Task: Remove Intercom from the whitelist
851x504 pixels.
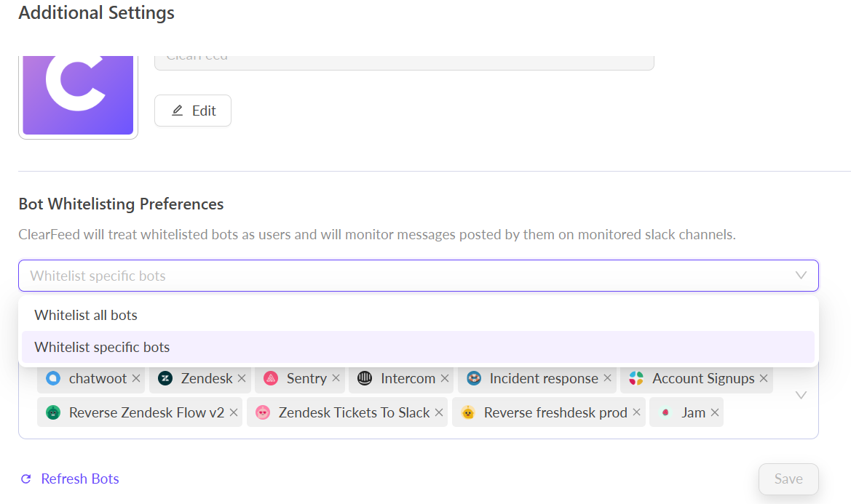Action: (x=444, y=378)
